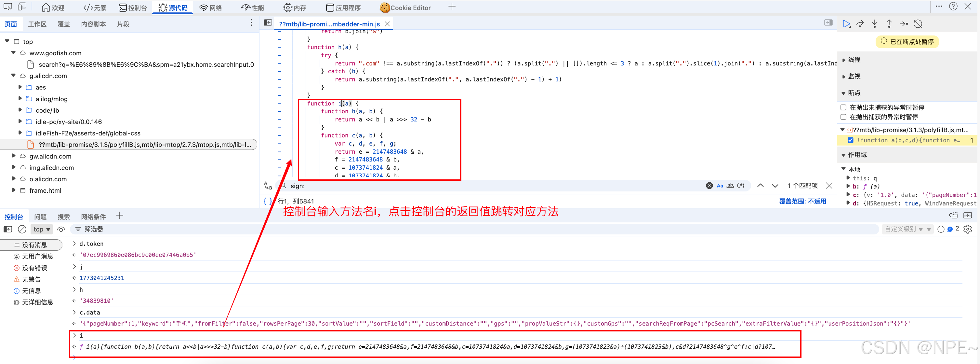Enable pause on uncaught exceptions checkbox
Screen dimensions: 980x364
843,107
